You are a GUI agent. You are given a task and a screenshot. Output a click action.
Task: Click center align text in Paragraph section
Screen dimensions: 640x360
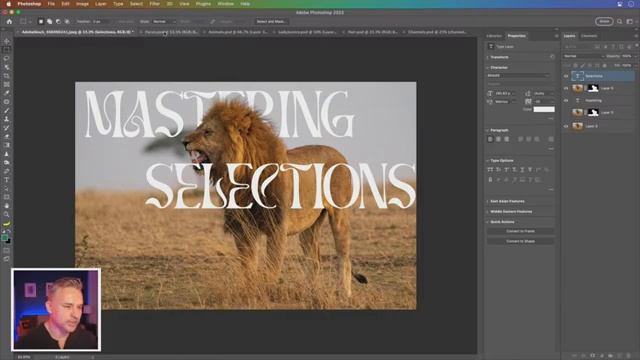(498, 139)
